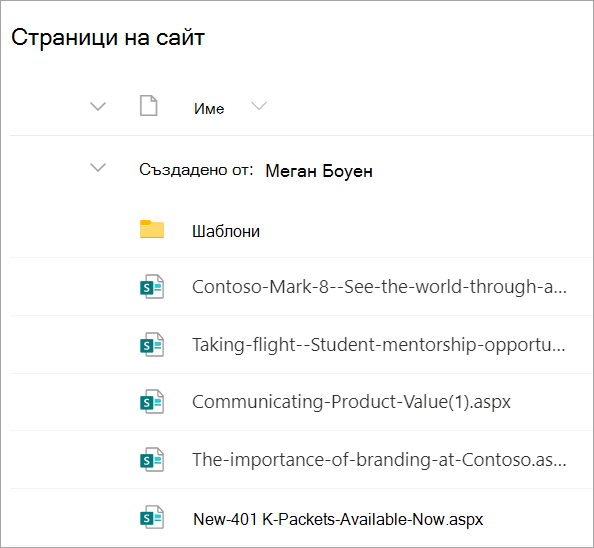Image resolution: width=594 pixels, height=548 pixels.
Task: Open Taking-flight--Student-mentorship page
Action: tap(379, 345)
